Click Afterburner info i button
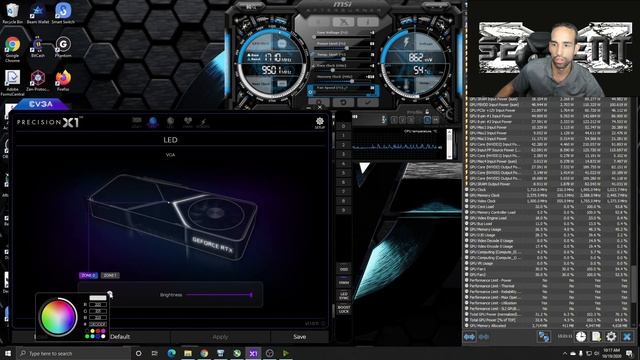This screenshot has width=640, height=360. click(x=368, y=22)
